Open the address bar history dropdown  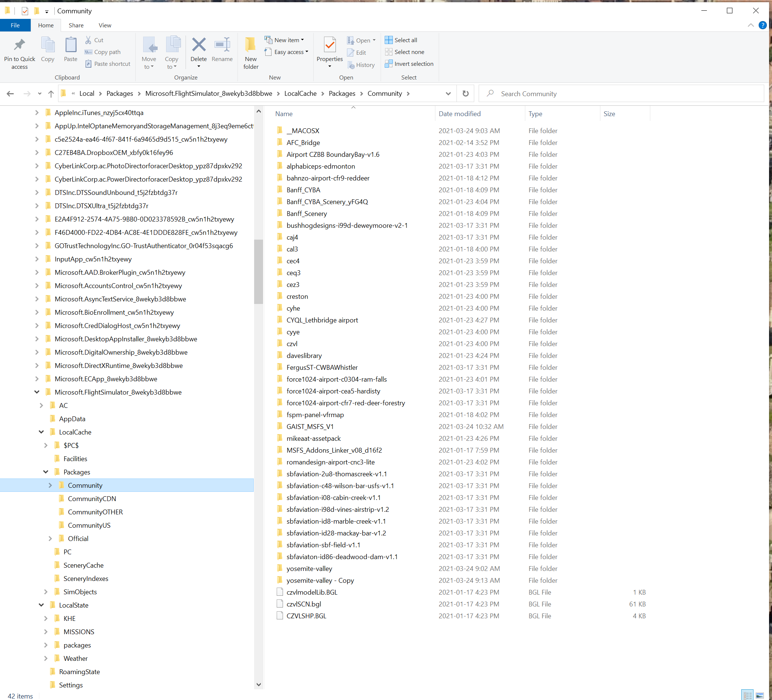(448, 94)
